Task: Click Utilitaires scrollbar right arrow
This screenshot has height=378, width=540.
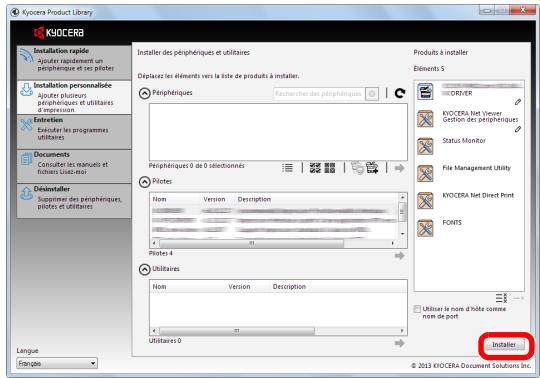Action: [x=402, y=331]
